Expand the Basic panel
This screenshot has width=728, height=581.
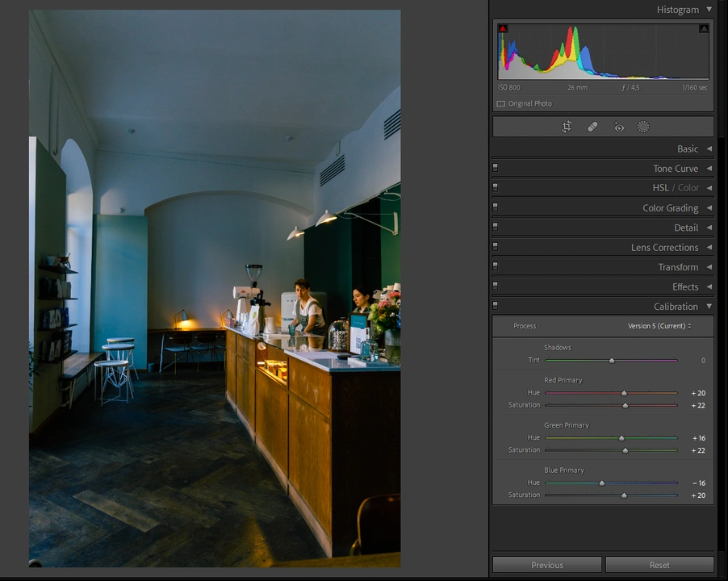point(709,148)
